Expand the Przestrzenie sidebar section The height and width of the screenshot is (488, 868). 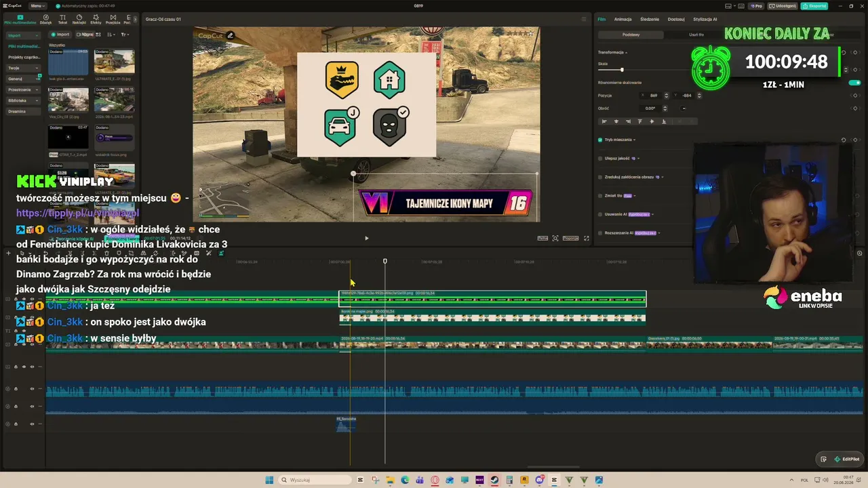click(x=23, y=89)
